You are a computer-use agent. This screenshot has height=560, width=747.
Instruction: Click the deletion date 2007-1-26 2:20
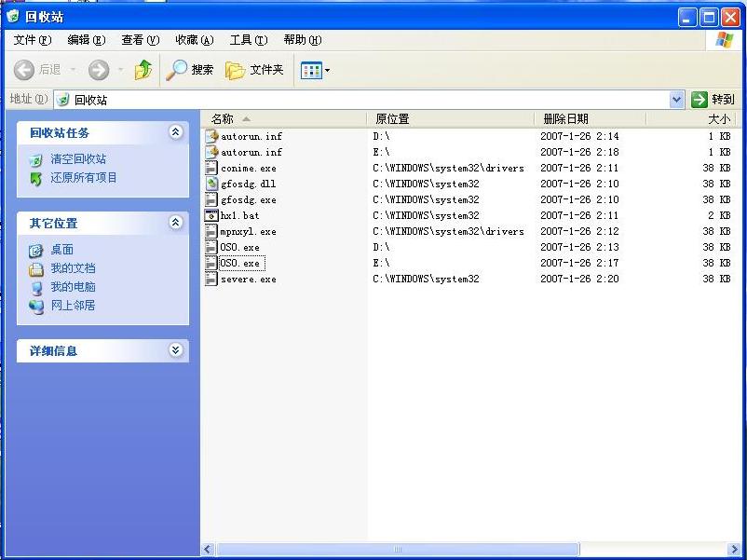[x=579, y=279]
